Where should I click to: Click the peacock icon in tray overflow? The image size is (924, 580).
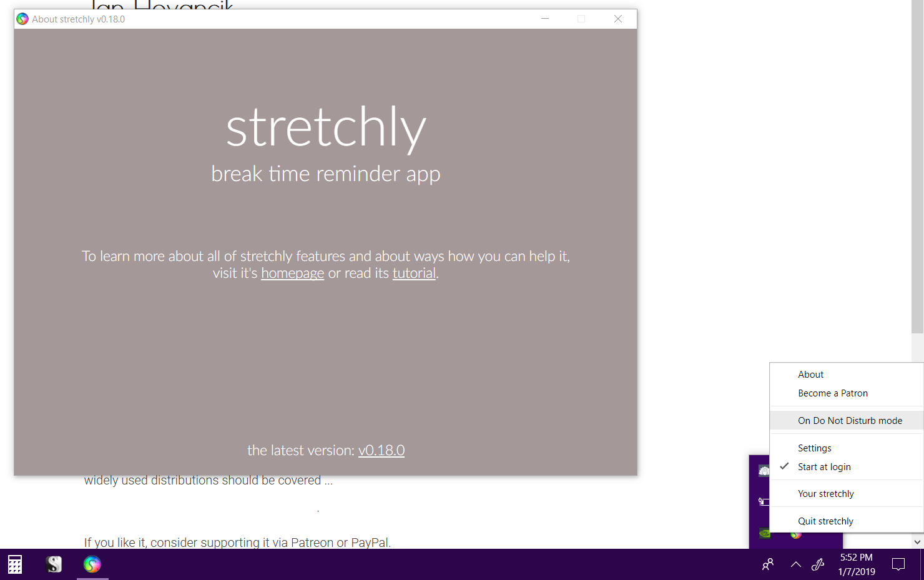(764, 471)
